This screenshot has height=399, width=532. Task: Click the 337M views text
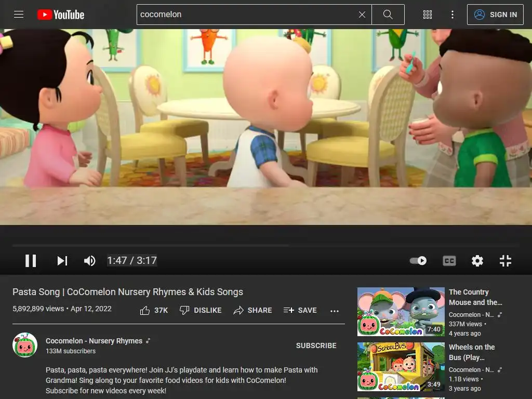pyautogui.click(x=465, y=324)
